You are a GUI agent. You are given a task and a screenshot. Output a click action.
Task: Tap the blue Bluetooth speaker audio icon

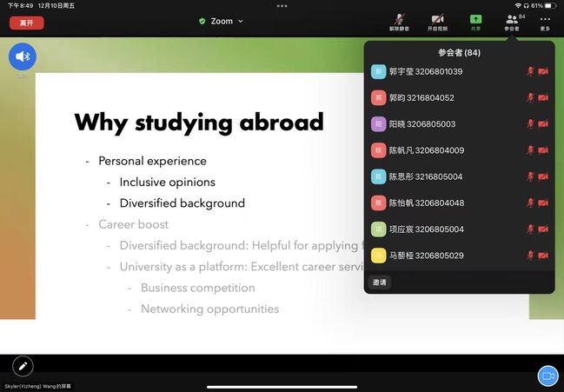tap(23, 56)
